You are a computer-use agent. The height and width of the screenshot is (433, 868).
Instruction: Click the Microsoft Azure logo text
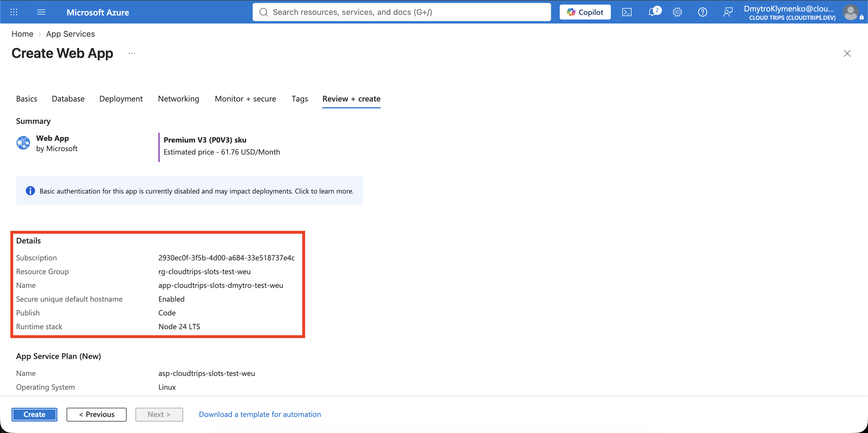coord(98,12)
